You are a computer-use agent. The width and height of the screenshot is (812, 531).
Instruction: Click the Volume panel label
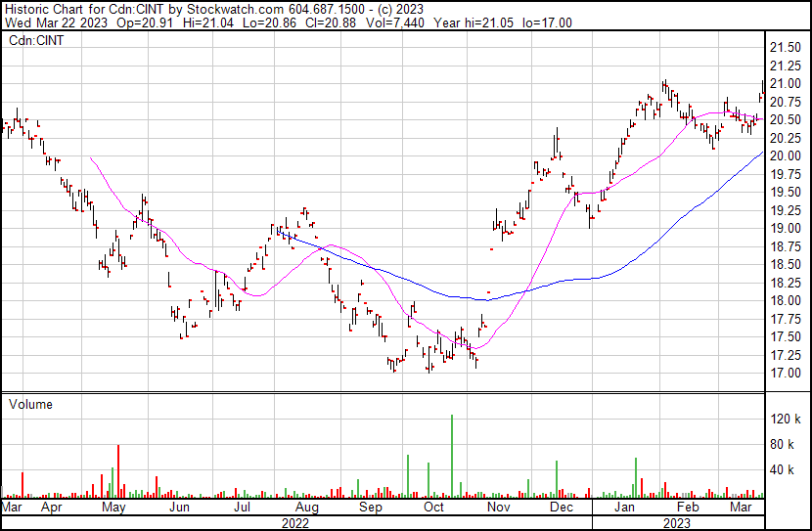click(31, 404)
